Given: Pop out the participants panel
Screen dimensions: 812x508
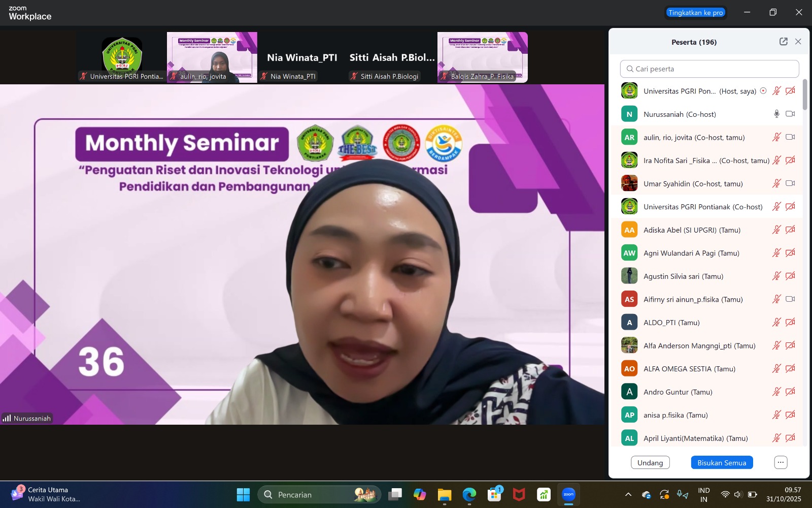Looking at the screenshot, I should point(783,42).
